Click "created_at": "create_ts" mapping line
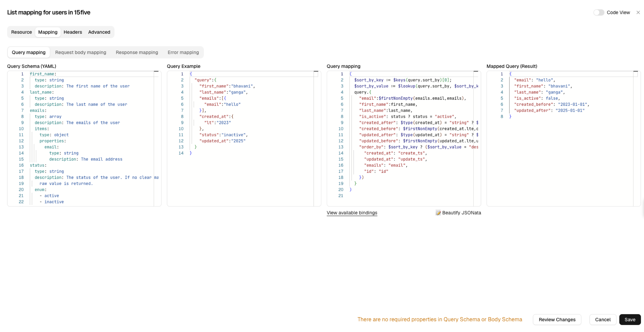644x332 pixels. pyautogui.click(x=395, y=153)
